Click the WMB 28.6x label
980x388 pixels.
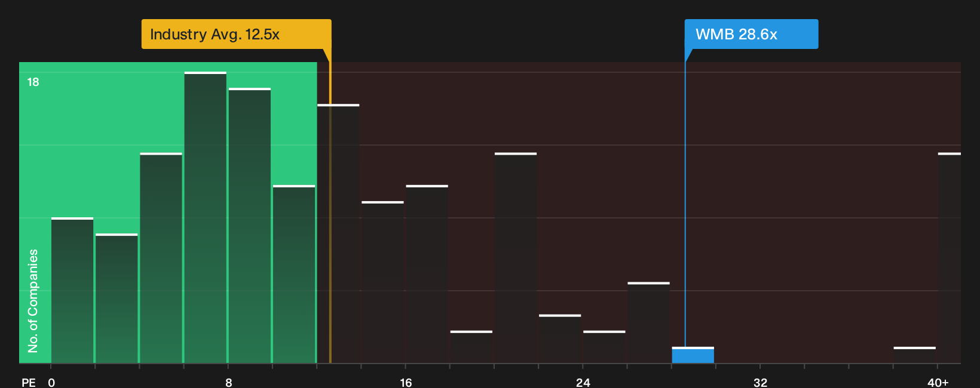pos(751,34)
